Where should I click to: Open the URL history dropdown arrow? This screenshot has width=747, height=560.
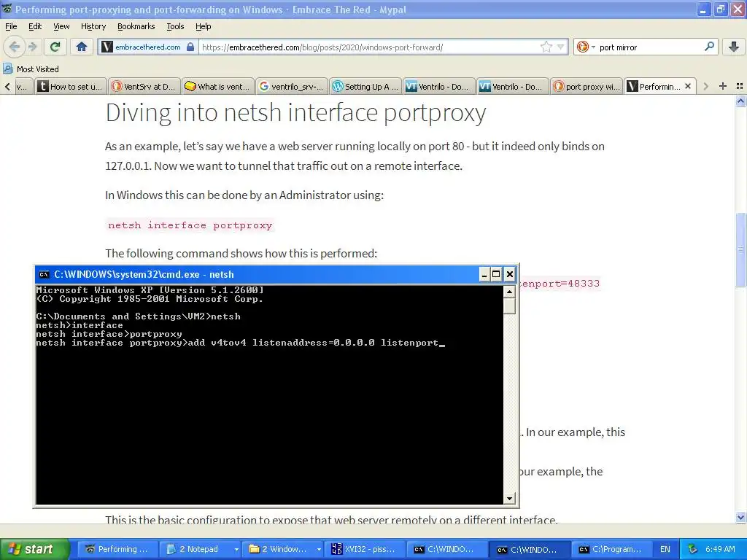(x=561, y=47)
